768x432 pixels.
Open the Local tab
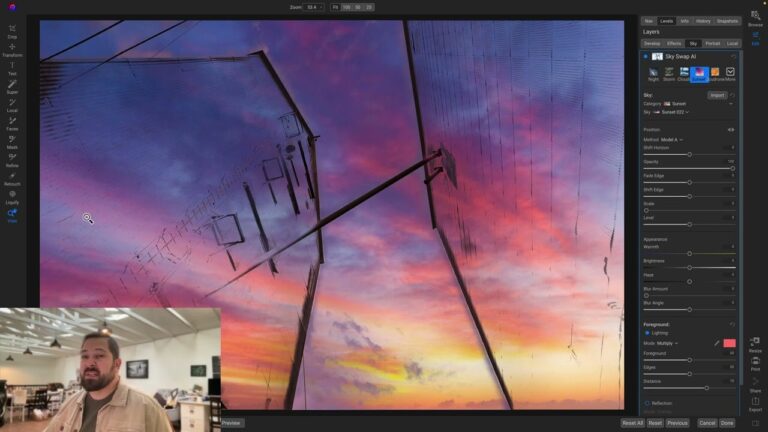(732, 44)
